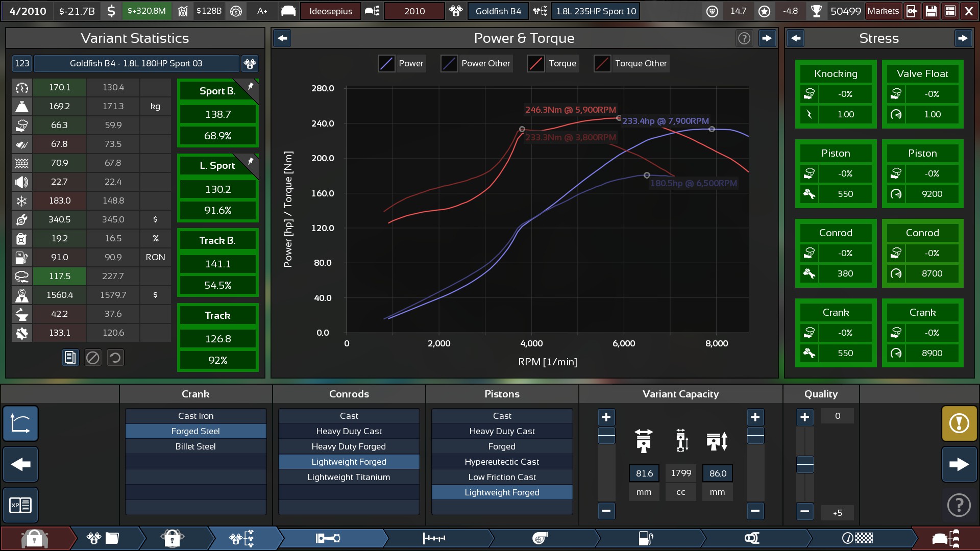Go to next Power & Torque graph
This screenshot has width=980, height=551.
[767, 38]
